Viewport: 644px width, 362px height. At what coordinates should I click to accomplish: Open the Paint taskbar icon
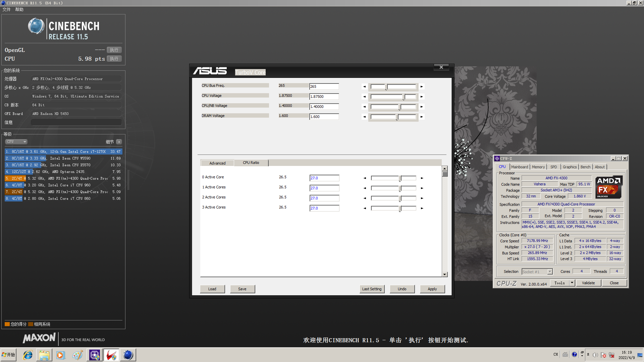(x=77, y=355)
